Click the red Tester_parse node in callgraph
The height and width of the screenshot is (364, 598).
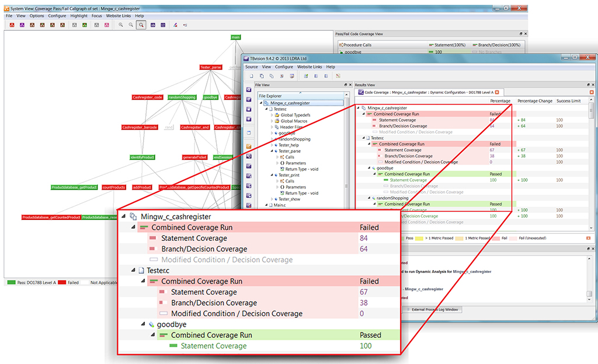point(211,67)
